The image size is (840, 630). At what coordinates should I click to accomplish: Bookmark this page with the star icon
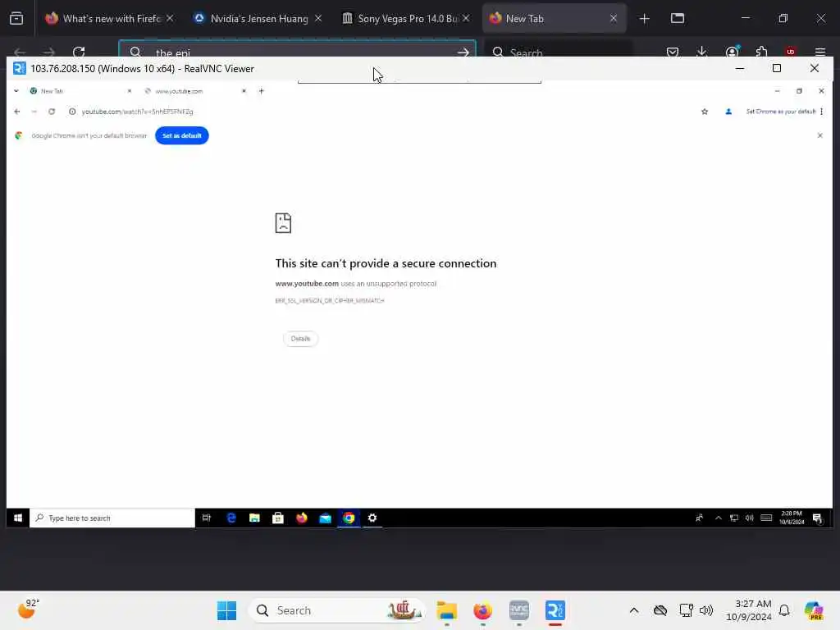[705, 112]
